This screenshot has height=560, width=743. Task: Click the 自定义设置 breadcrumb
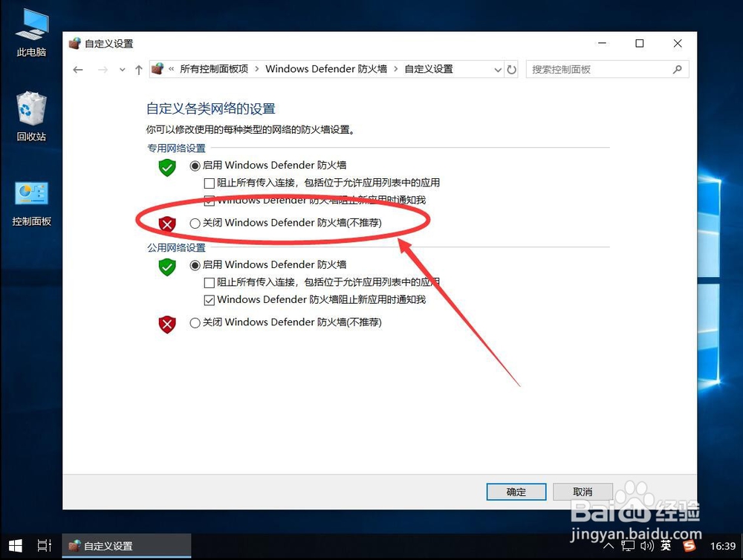(429, 69)
